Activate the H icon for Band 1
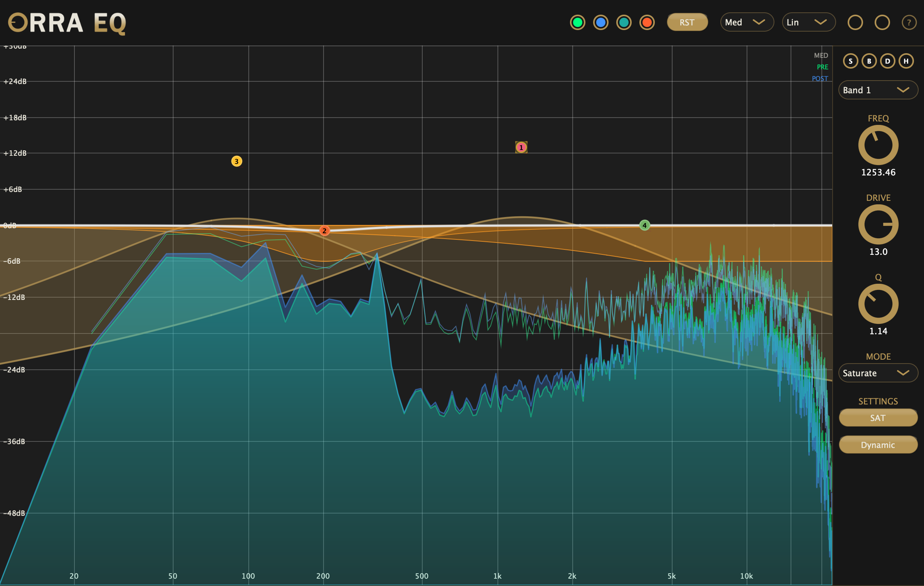The height and width of the screenshot is (586, 924). [906, 61]
